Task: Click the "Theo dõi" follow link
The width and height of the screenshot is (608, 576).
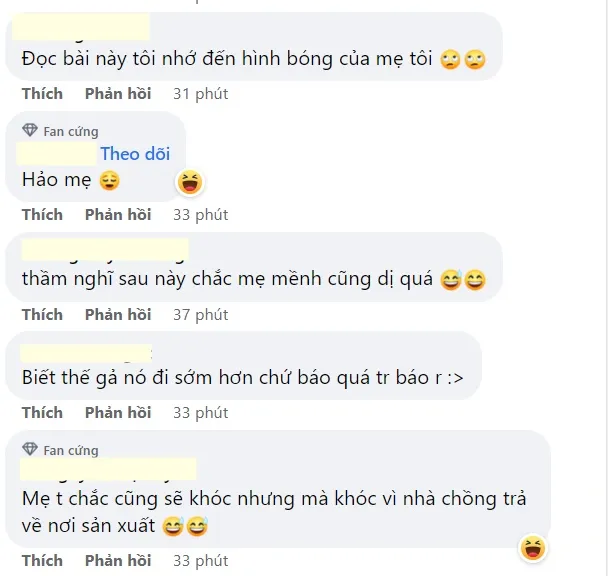Action: click(135, 154)
